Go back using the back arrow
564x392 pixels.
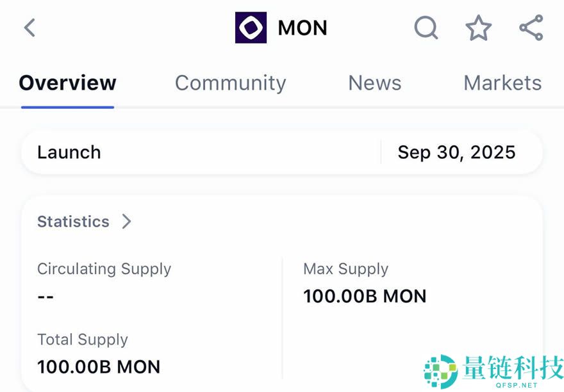pyautogui.click(x=29, y=28)
